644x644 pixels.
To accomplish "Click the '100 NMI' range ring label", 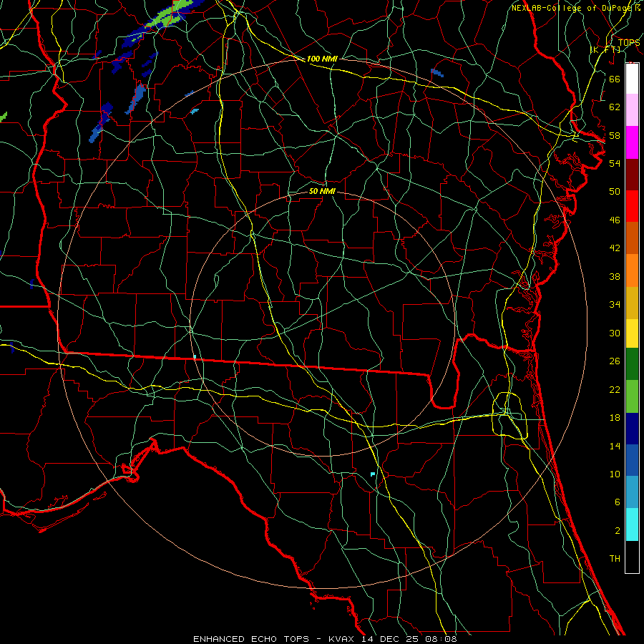I will (x=322, y=59).
